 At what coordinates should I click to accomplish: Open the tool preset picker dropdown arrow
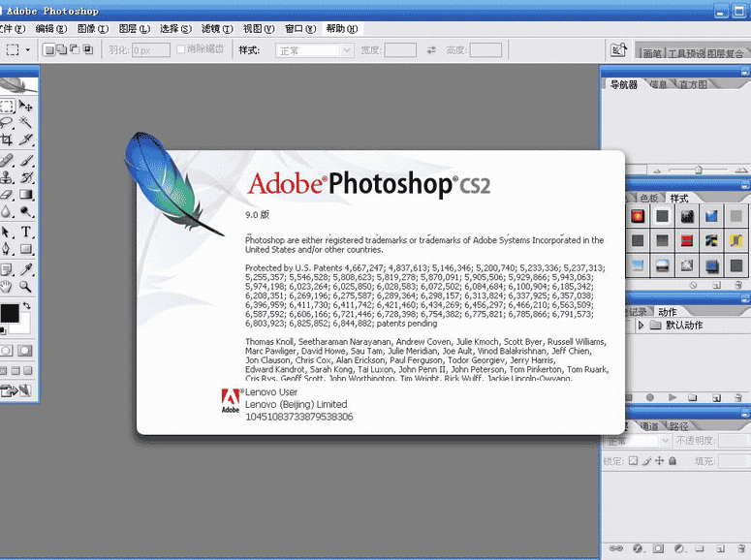click(28, 50)
